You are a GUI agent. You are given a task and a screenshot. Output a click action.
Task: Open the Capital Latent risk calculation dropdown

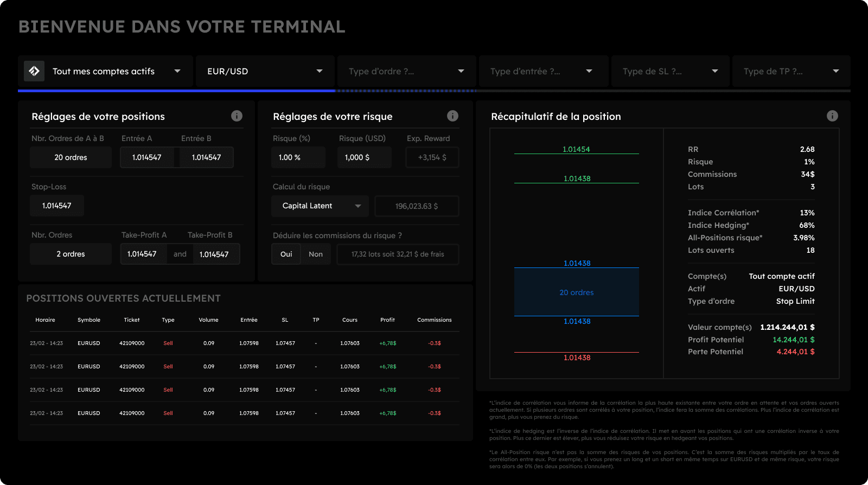coord(320,206)
